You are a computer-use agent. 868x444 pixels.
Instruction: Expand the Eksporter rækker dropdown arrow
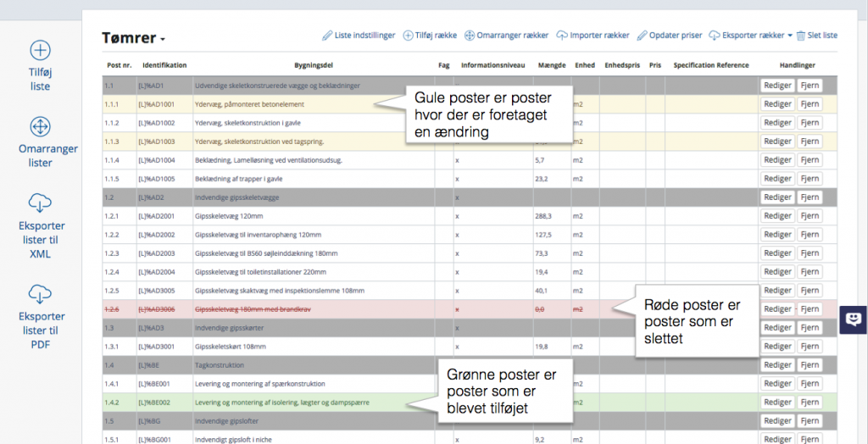789,36
